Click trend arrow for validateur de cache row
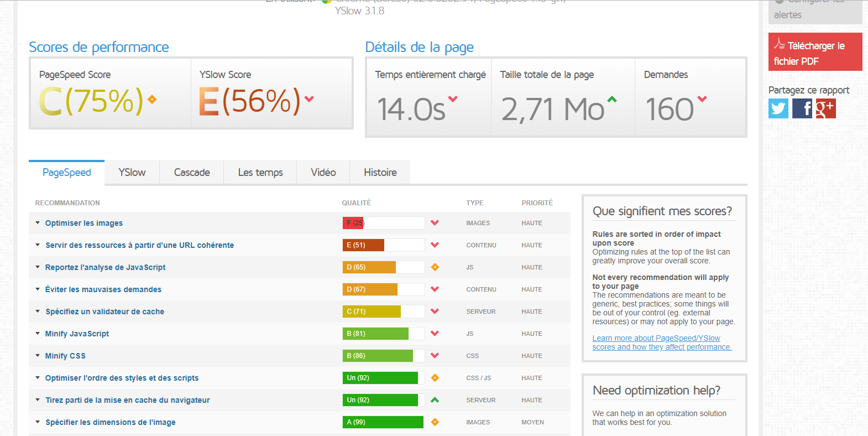The image size is (868, 436). [x=435, y=312]
